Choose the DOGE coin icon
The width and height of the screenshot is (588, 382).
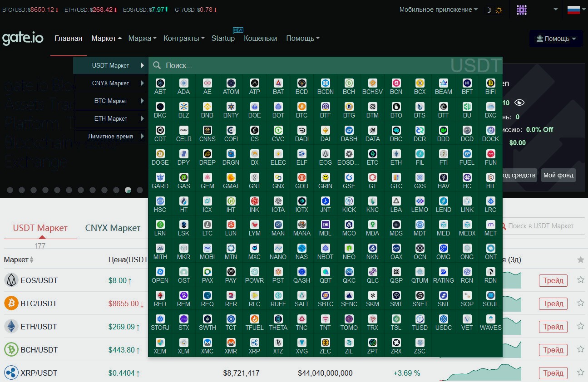coord(160,154)
